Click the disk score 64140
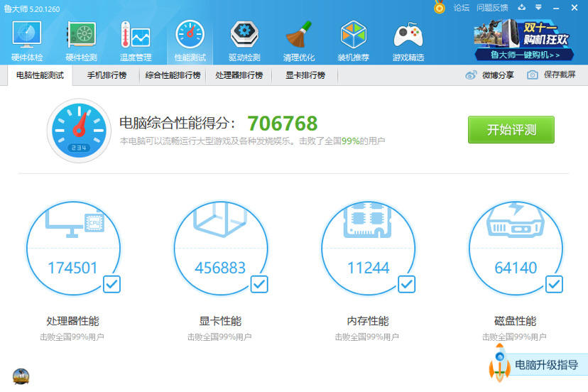The height and width of the screenshot is (392, 588). [516, 268]
